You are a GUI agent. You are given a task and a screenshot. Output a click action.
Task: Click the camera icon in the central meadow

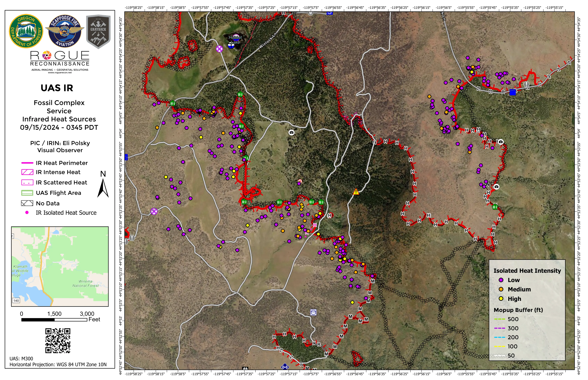tap(292, 132)
